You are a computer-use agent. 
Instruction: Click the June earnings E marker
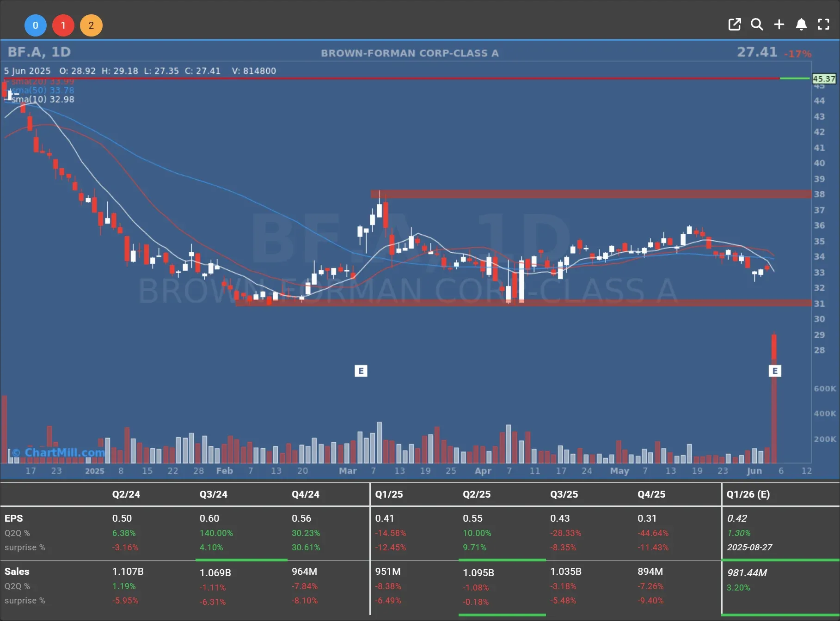(775, 371)
